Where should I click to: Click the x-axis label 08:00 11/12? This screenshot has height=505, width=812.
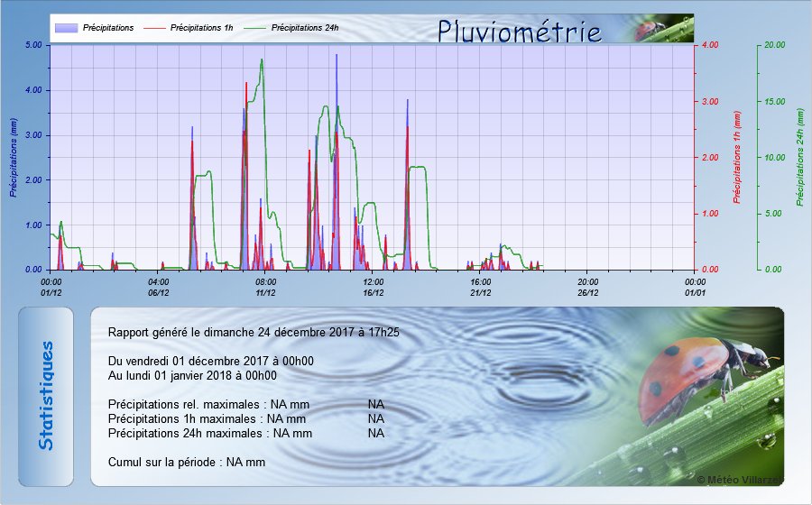(x=265, y=287)
